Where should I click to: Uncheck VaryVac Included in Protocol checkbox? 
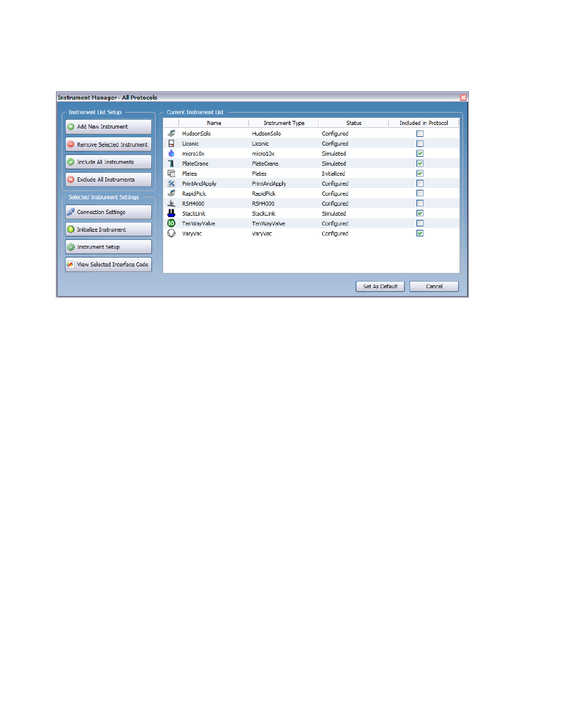[x=420, y=233]
